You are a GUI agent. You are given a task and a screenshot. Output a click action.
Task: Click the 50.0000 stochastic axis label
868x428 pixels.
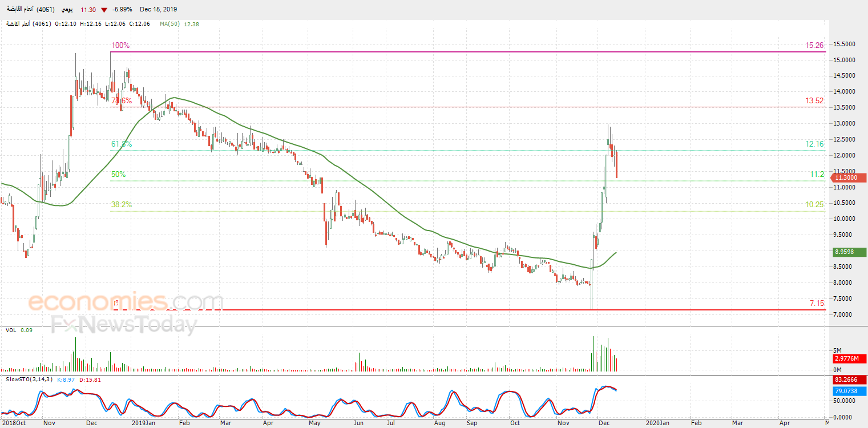(x=844, y=402)
